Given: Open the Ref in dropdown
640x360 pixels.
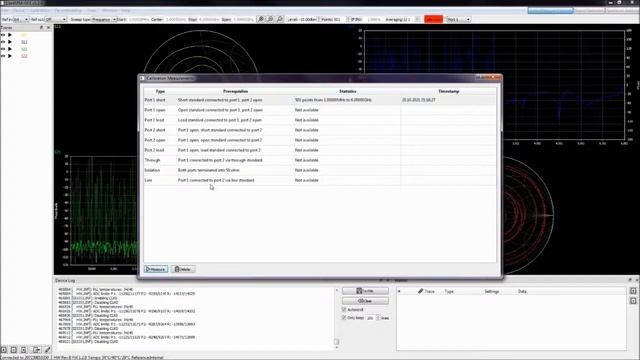Looking at the screenshot, I should point(21,19).
